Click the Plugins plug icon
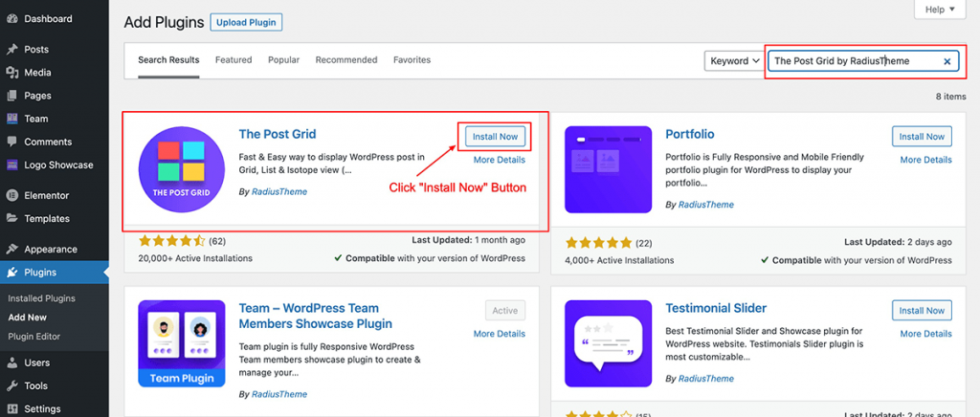Screen dimensions: 980x417 pos(11,273)
